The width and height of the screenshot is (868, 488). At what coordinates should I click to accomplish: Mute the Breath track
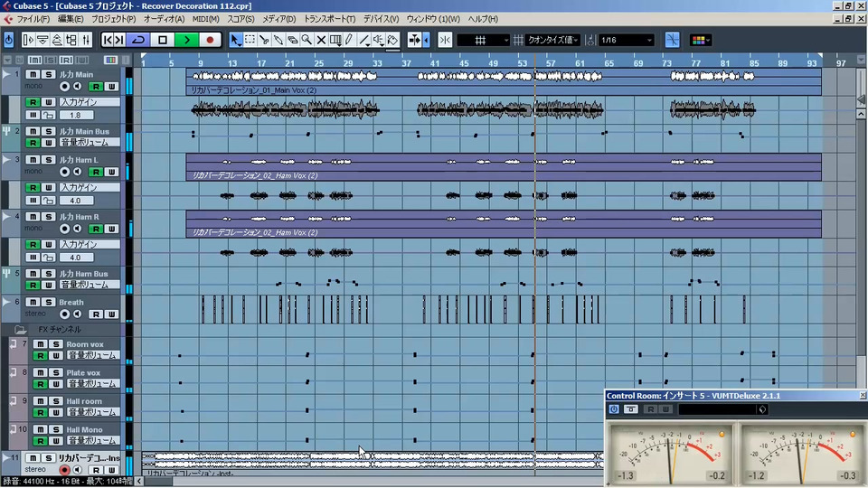click(33, 302)
